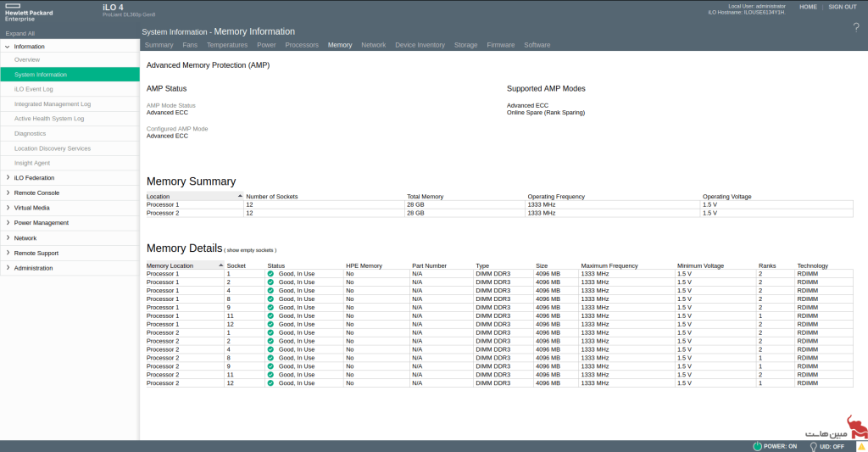Image resolution: width=868 pixels, height=452 pixels.
Task: Click the Socket column header
Action: pyautogui.click(x=236, y=265)
